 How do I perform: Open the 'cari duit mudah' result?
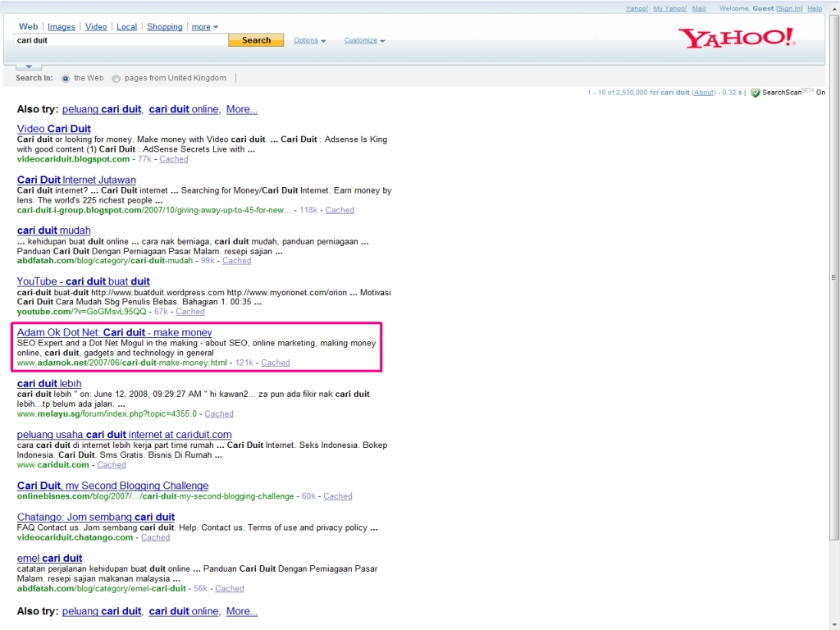53,231
